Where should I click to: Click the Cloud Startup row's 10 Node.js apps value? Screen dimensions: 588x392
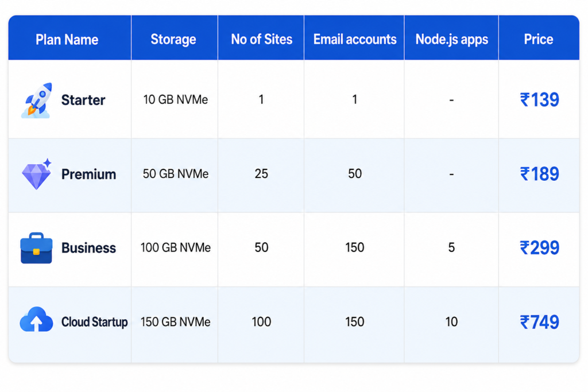(x=451, y=322)
